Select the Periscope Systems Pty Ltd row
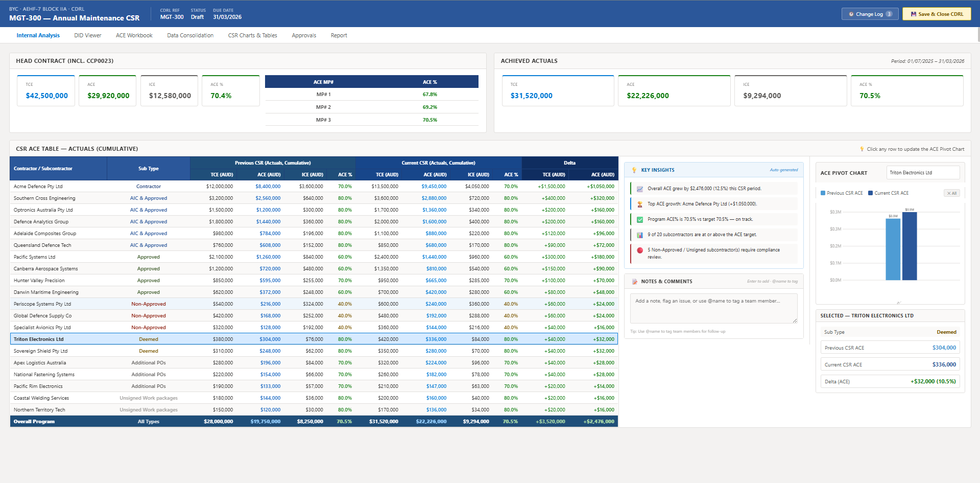 [x=314, y=304]
